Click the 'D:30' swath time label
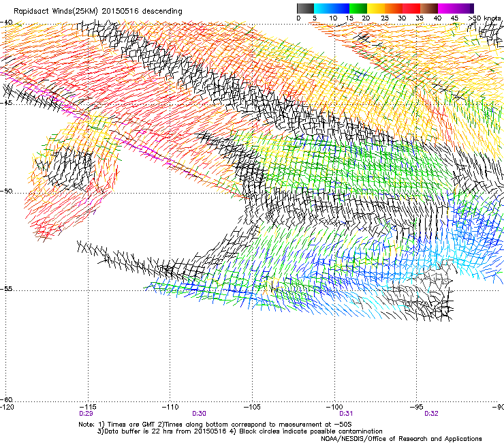The width and height of the screenshot is (504, 443). coord(200,414)
